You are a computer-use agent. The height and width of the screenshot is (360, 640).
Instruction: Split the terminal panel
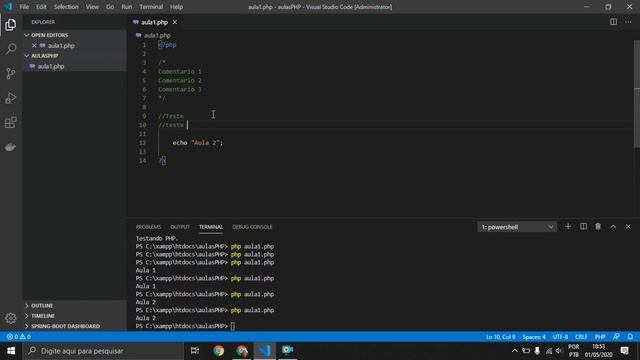point(583,227)
